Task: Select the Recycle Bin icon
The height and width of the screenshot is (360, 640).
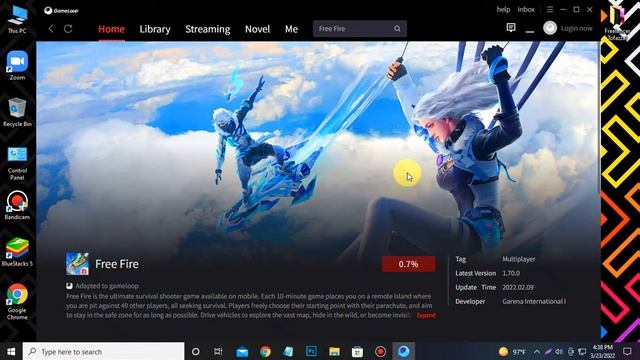Action: 17,112
